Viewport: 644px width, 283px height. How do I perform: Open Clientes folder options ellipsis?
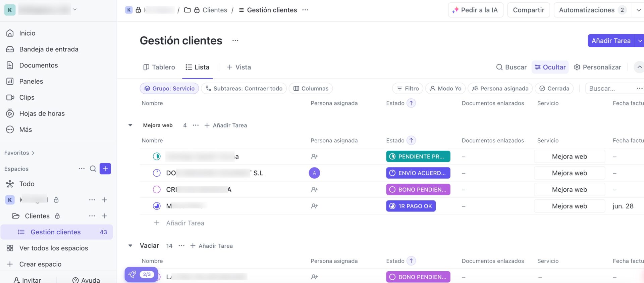point(92,216)
